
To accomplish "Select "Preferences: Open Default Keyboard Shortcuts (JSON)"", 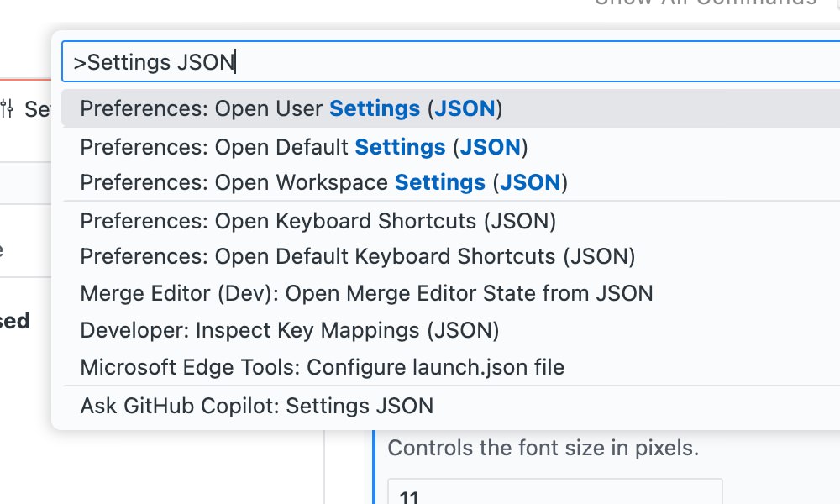I will tap(356, 256).
